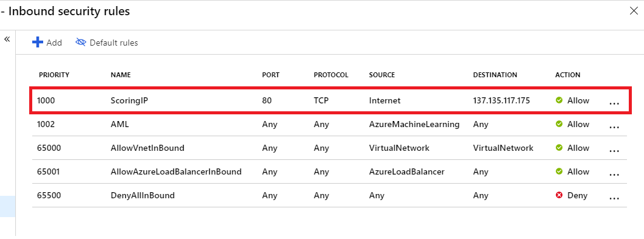
Task: Sort by the PORT column header
Action: 271,75
